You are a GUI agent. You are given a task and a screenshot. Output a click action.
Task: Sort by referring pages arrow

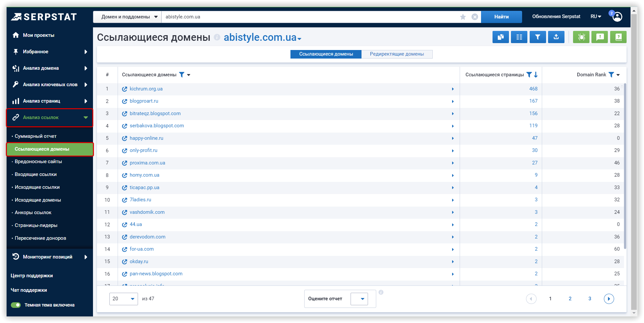tap(536, 75)
